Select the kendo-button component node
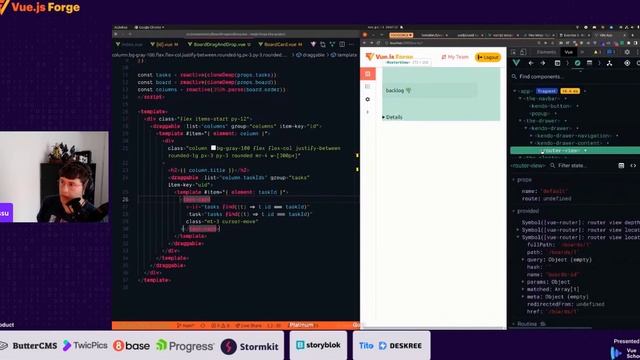Viewport: 640px width, 360px height. coord(551,106)
